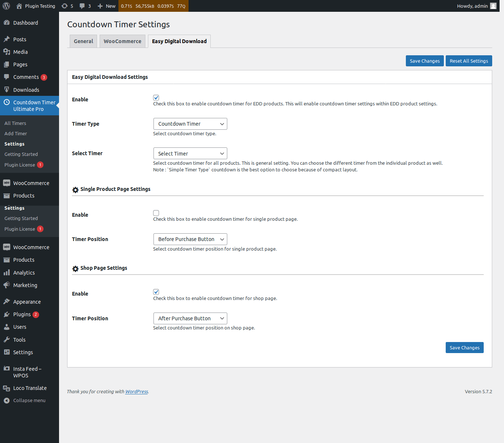Screen dimensions: 504x443
Task: Click the Loco Translate sidebar icon
Action: click(x=7, y=388)
